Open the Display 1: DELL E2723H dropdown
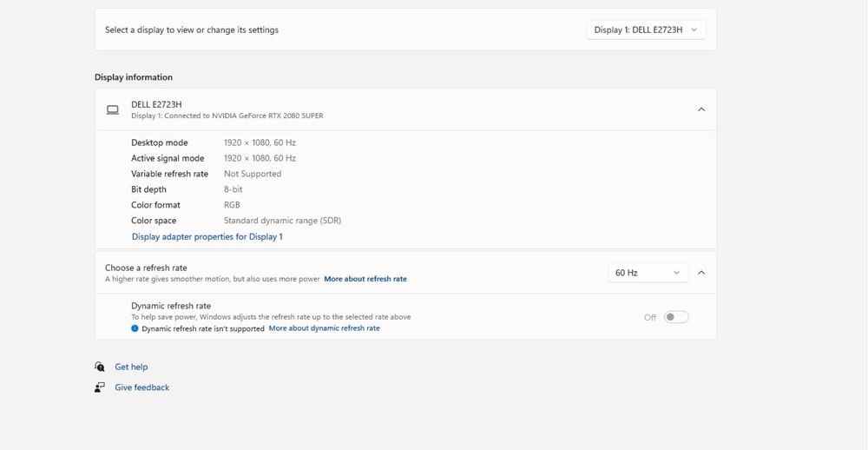Image resolution: width=868 pixels, height=450 pixels. click(x=646, y=30)
